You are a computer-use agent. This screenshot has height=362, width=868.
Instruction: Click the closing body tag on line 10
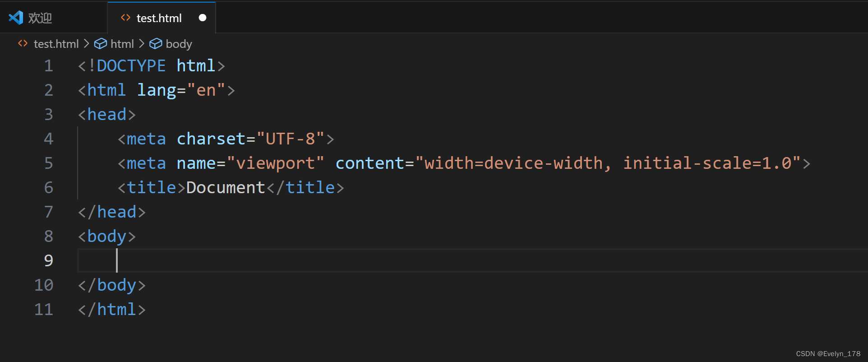(112, 285)
